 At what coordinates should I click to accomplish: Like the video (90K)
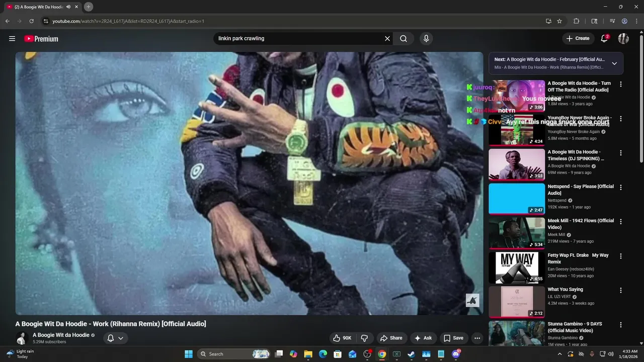342,338
